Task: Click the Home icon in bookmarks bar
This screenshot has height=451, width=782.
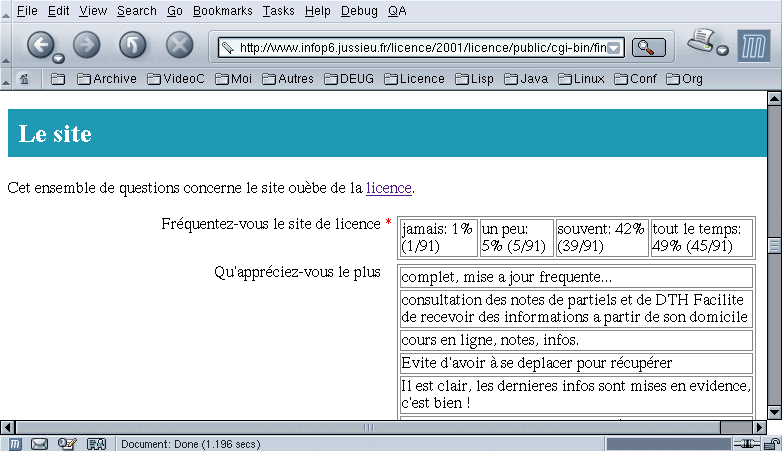Action: pos(24,79)
